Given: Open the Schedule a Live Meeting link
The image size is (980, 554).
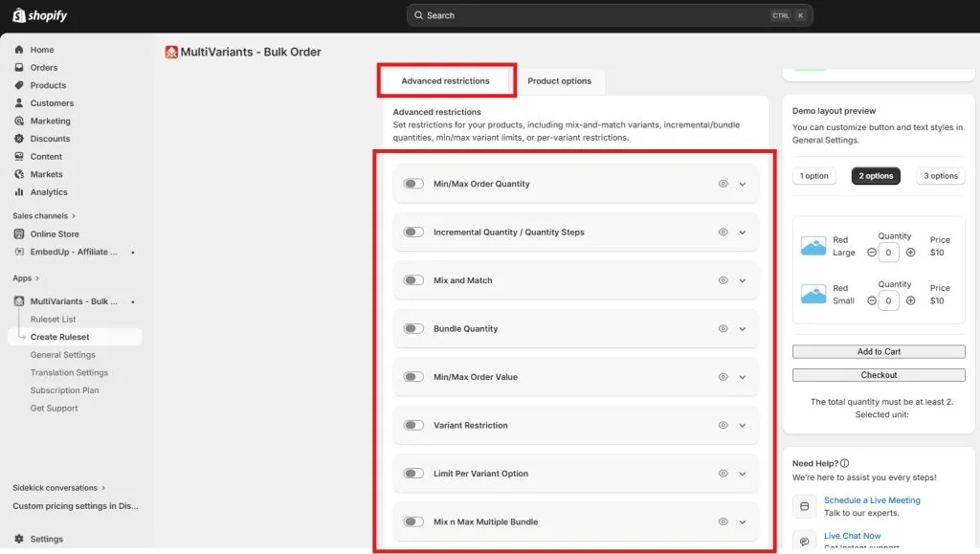Looking at the screenshot, I should pos(872,500).
